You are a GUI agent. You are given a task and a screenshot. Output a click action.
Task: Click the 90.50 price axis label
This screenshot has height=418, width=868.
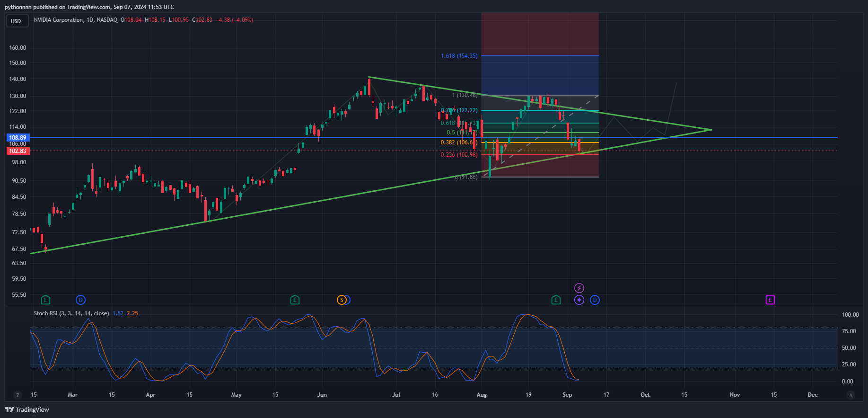(19, 181)
